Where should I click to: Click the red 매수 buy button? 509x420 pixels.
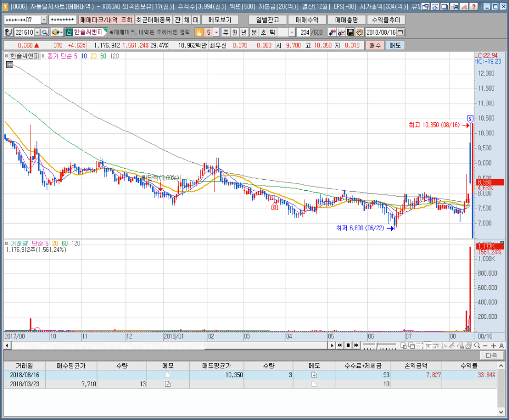(375, 45)
